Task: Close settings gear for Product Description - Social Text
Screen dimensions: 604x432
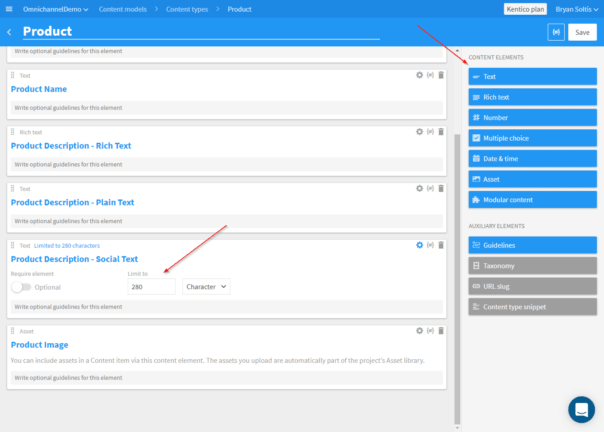Action: point(419,245)
